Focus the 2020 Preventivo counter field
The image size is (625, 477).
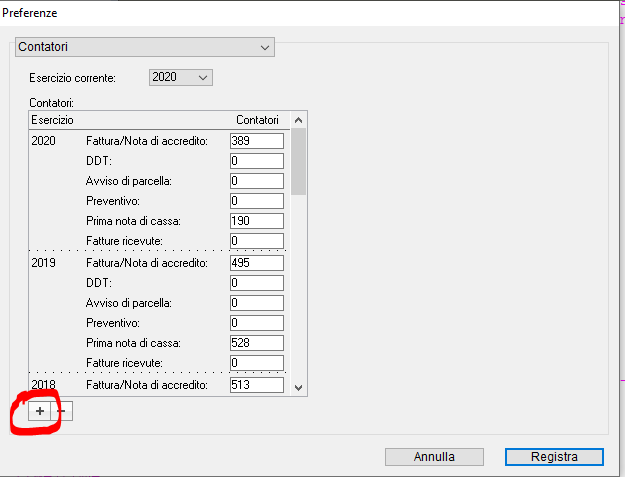coord(257,201)
